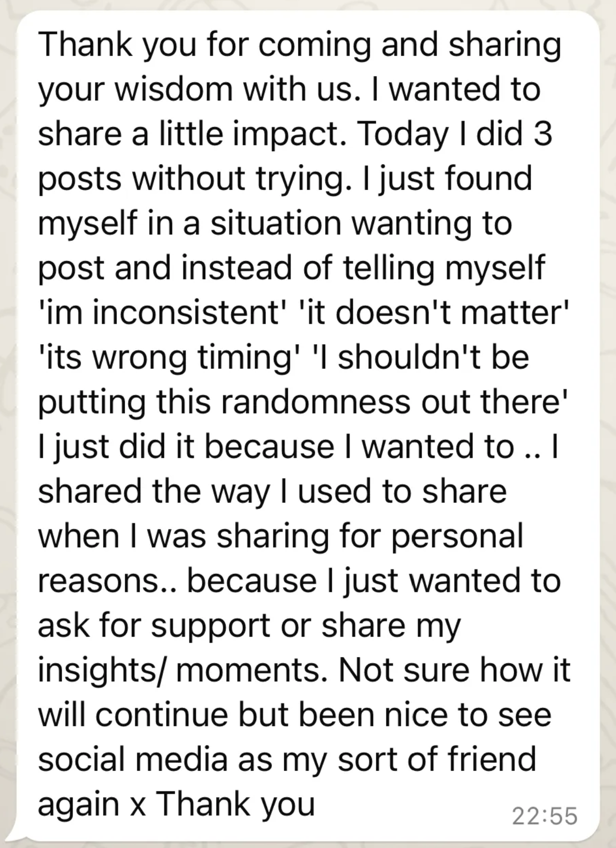Click the word 'moments' in the message

tap(247, 670)
